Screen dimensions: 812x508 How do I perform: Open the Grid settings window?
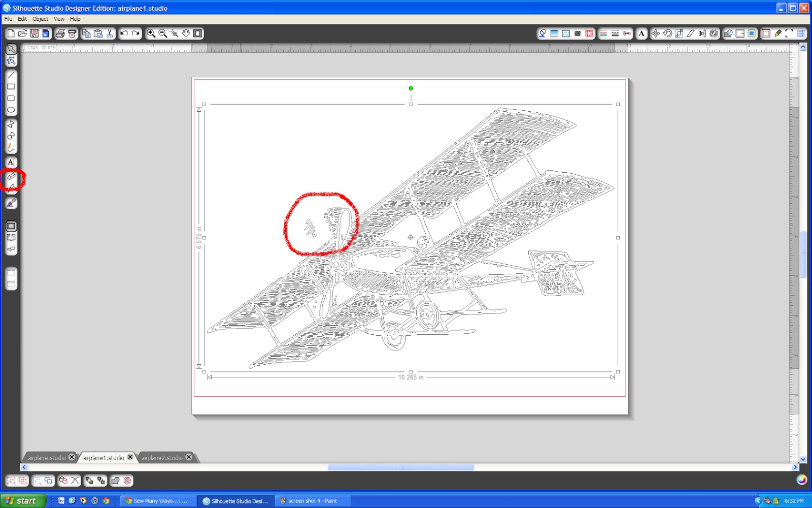(802, 34)
